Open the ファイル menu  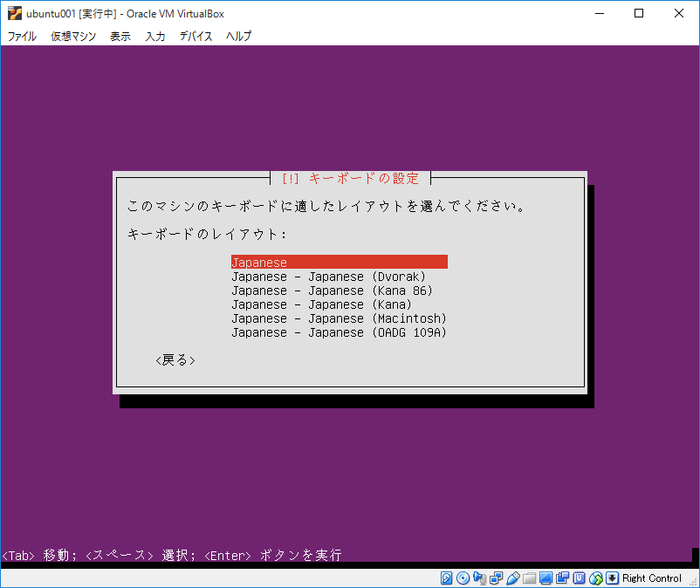coord(22,36)
